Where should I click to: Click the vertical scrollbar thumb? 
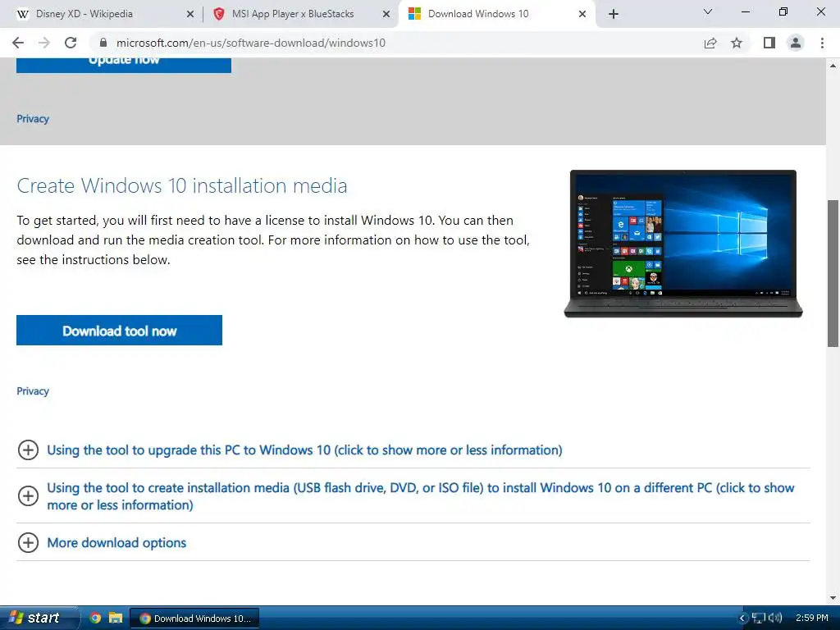[833, 273]
